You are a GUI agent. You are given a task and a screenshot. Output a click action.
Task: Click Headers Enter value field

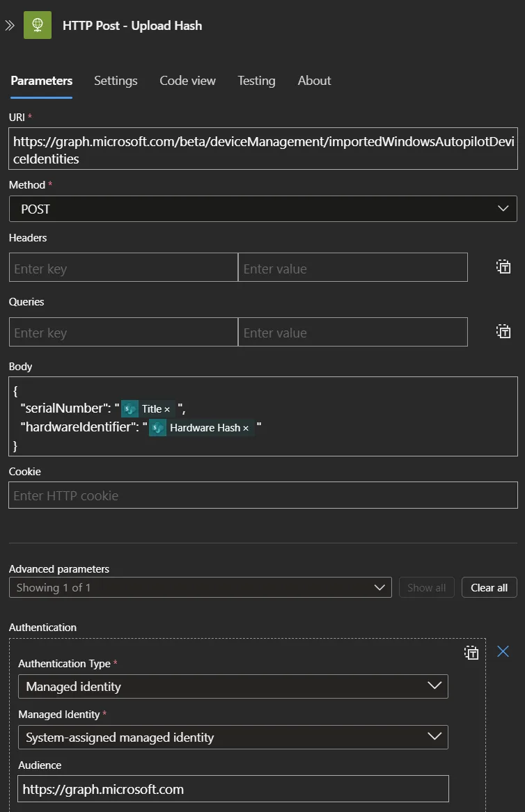353,267
